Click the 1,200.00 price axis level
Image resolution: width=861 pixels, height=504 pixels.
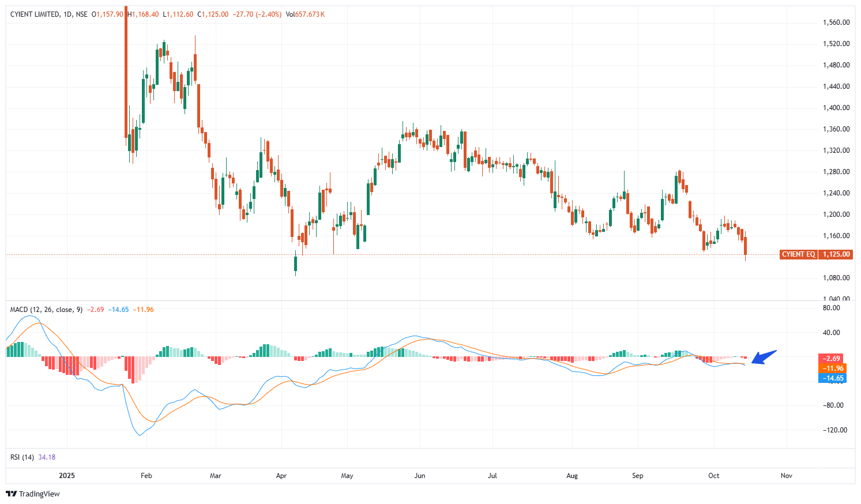[x=836, y=215]
